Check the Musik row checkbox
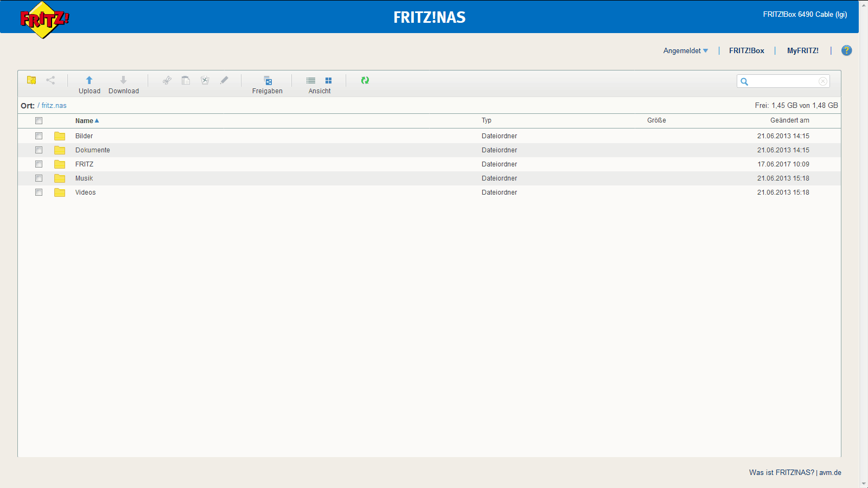This screenshot has height=488, width=868. (39, 178)
